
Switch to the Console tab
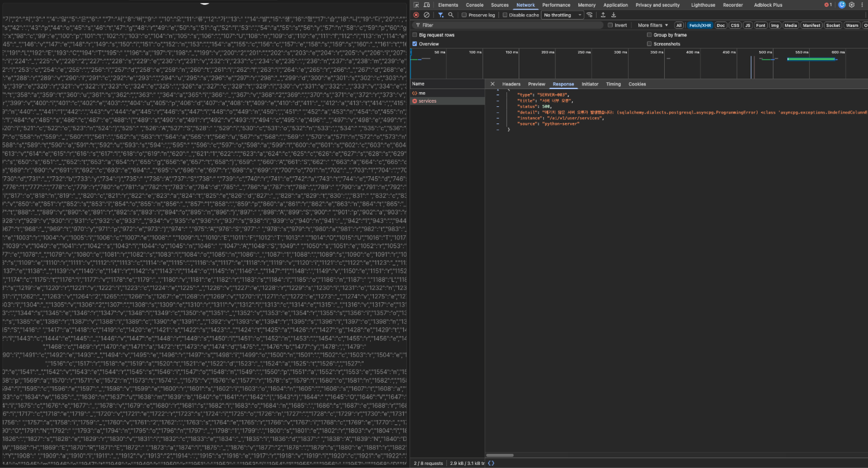(474, 5)
